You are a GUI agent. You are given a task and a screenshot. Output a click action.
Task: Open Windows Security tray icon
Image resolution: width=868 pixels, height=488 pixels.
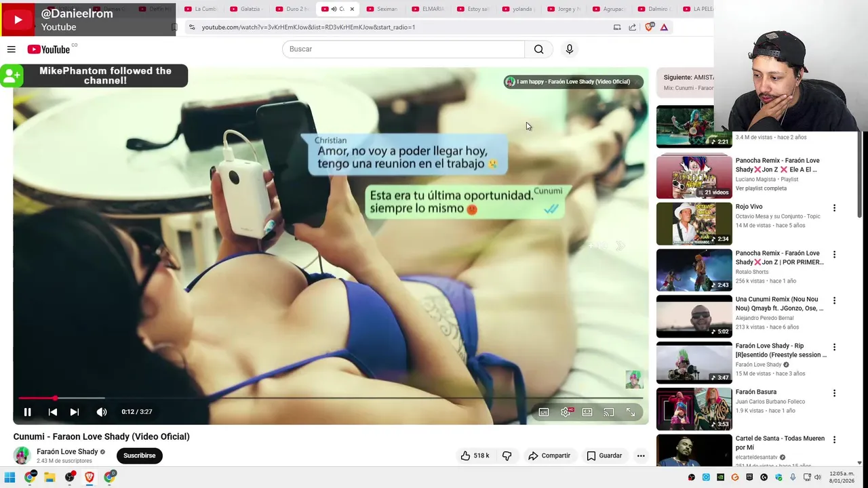click(x=778, y=478)
